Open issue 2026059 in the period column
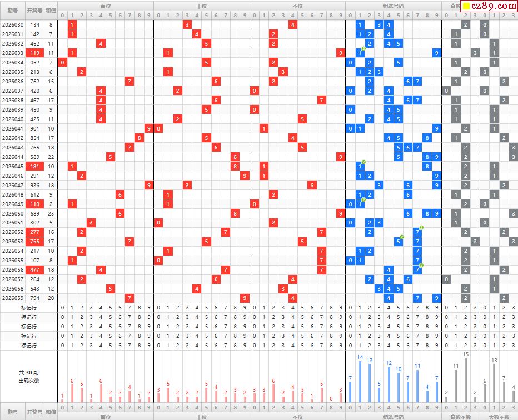The height and width of the screenshot is (420, 518). tap(12, 298)
